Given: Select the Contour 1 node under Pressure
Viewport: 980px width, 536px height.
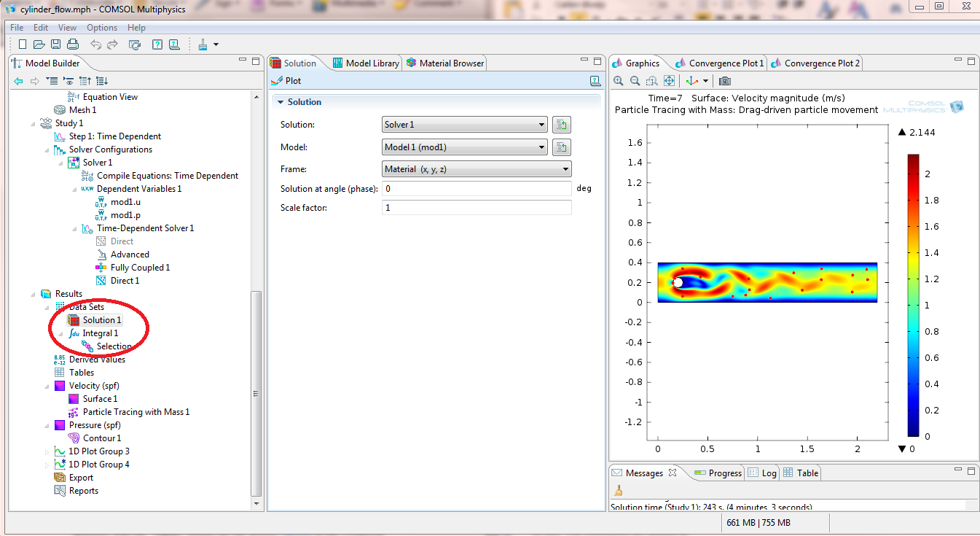Looking at the screenshot, I should pos(95,438).
